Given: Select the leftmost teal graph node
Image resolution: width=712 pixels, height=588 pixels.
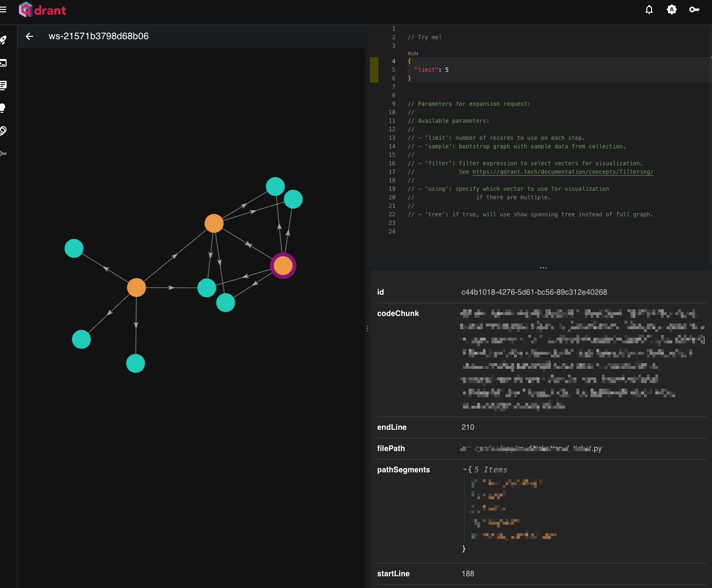Looking at the screenshot, I should pyautogui.click(x=74, y=248).
